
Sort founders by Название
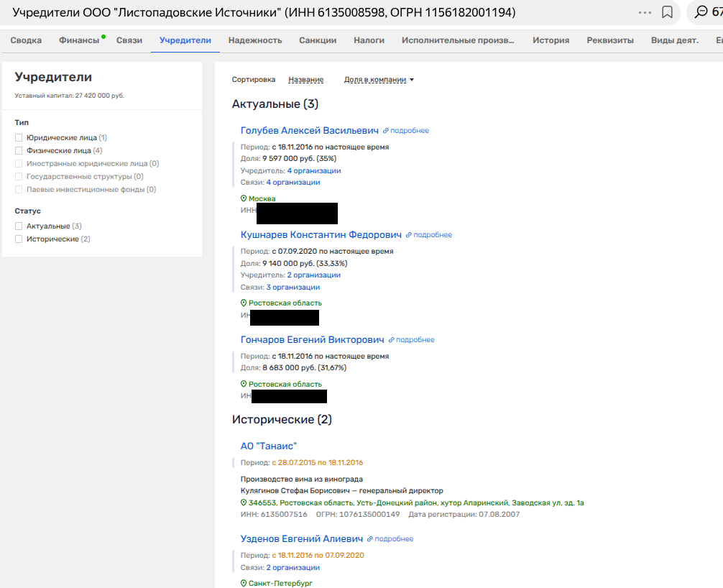[x=305, y=80]
